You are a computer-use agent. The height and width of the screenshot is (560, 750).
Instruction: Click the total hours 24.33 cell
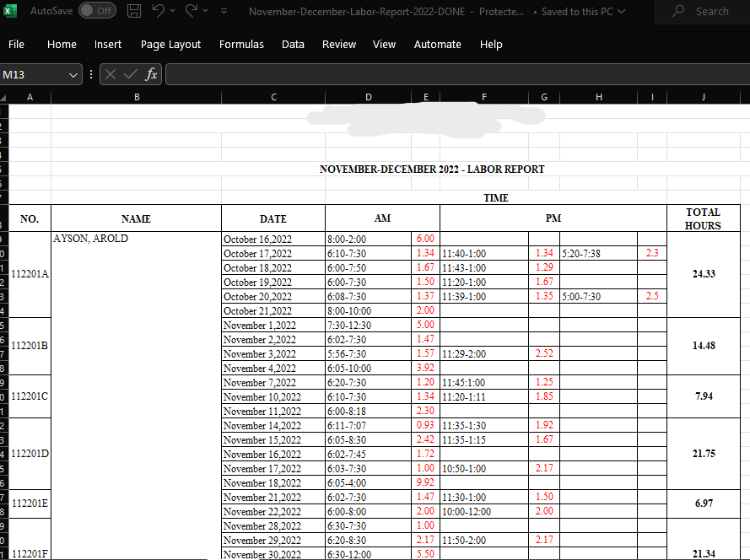tap(704, 274)
